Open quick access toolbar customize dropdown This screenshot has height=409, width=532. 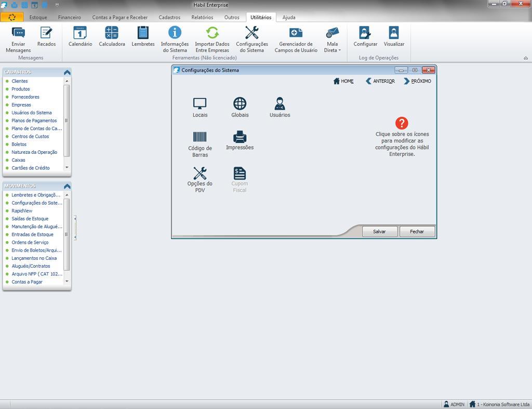[x=57, y=5]
